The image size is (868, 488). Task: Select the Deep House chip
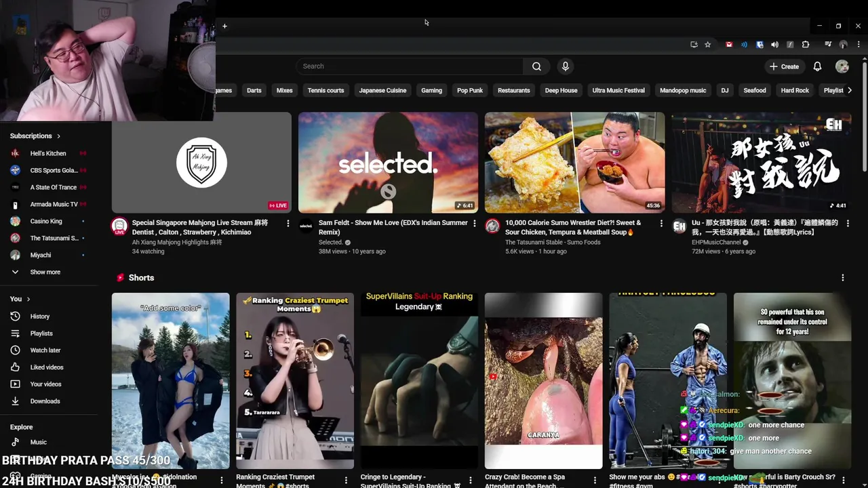pos(561,90)
